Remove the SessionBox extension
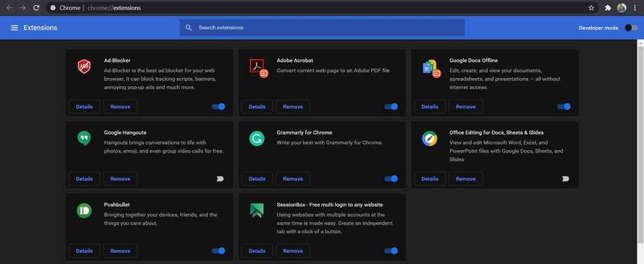The image size is (644, 264). pos(293,251)
